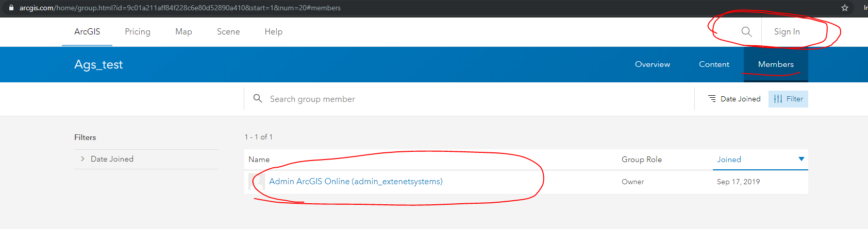Open the ArcGIS navigation tab

(87, 32)
